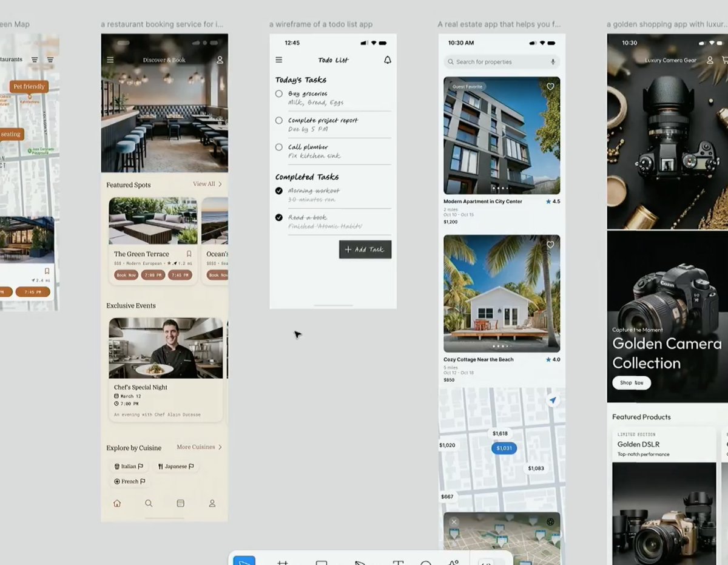
Task: Select the frame label 'A real estate app that helps you f...'
Action: click(x=499, y=24)
